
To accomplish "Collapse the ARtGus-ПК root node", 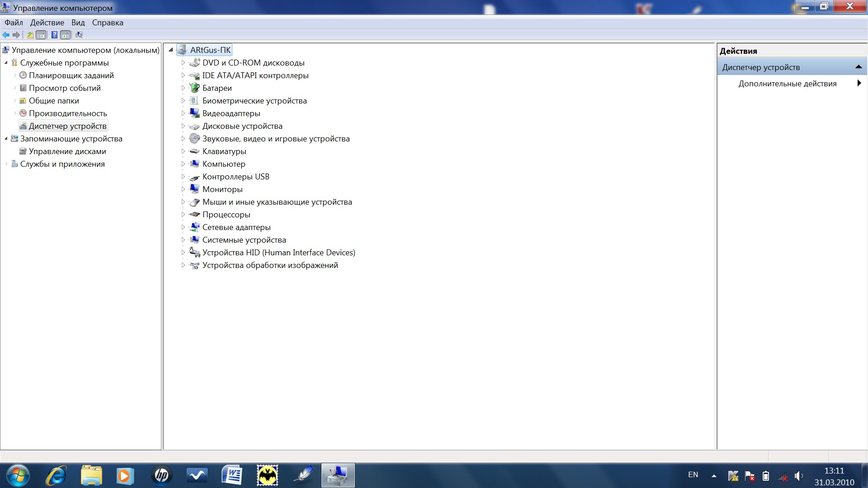I will click(x=171, y=50).
